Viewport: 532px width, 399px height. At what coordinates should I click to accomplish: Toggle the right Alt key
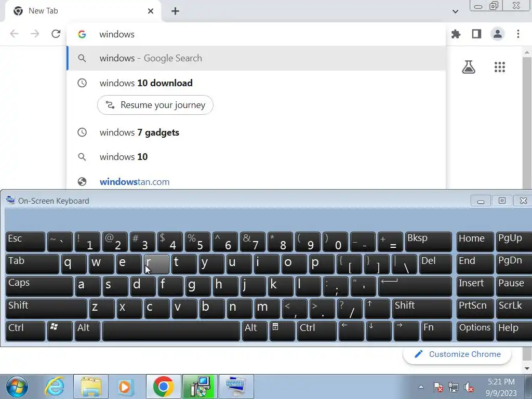(x=255, y=331)
